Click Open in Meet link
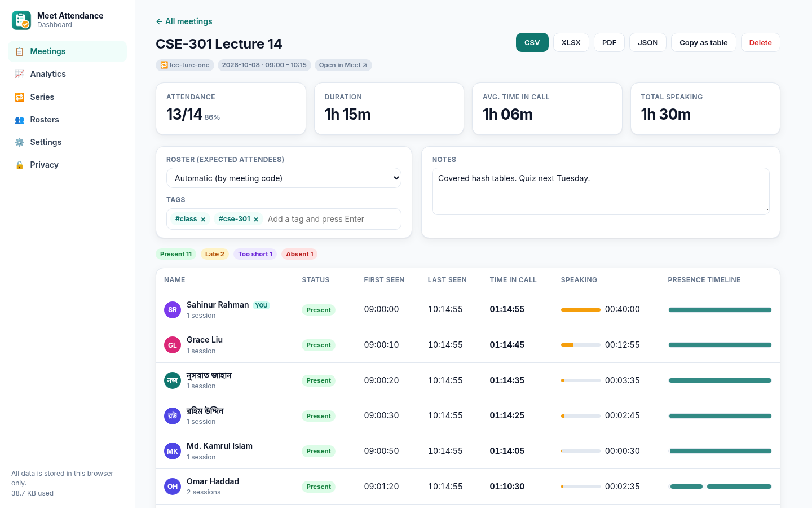 tap(343, 65)
